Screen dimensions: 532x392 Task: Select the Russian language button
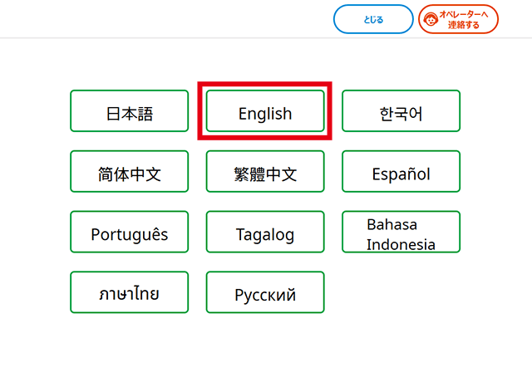tap(265, 292)
